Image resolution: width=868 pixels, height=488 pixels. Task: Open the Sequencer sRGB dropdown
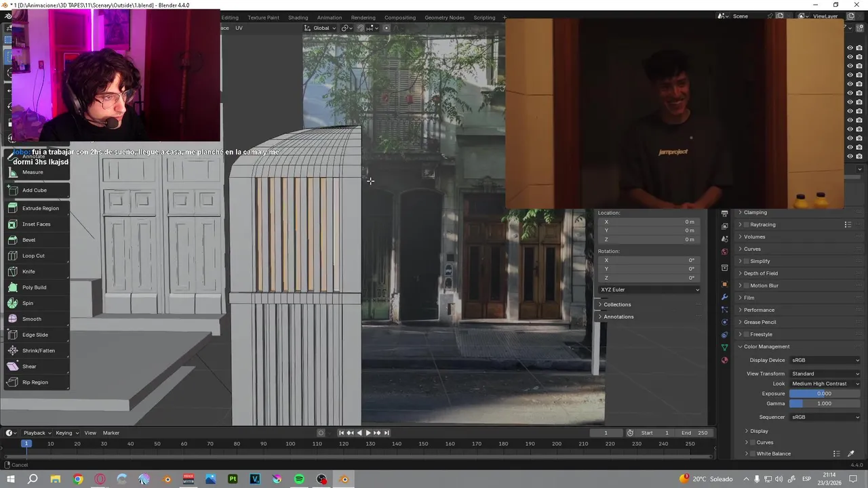point(825,417)
